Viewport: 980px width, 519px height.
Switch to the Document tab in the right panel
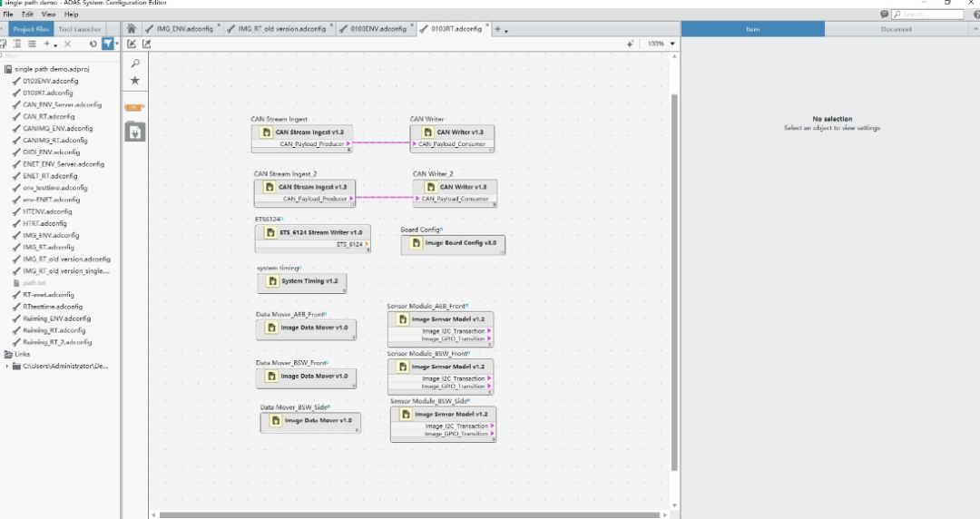point(896,29)
